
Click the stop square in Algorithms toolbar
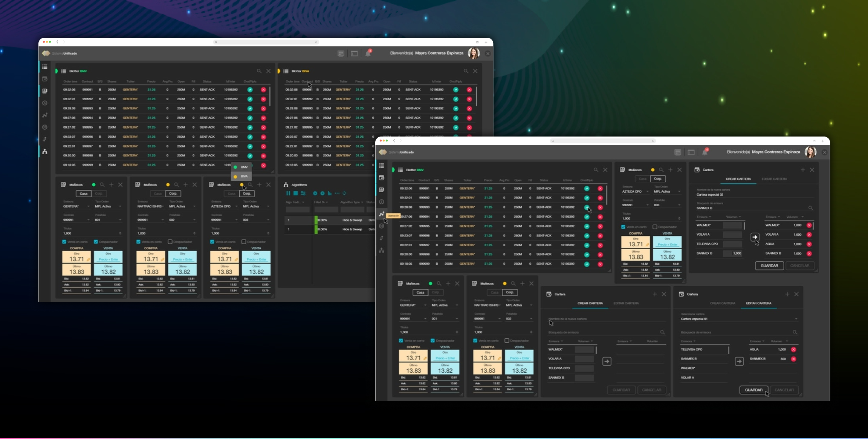[296, 193]
